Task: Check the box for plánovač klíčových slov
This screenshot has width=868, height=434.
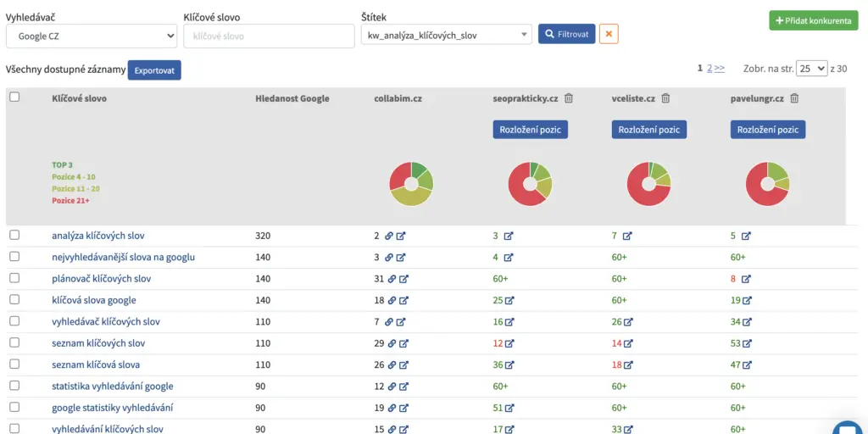Action: click(x=14, y=278)
